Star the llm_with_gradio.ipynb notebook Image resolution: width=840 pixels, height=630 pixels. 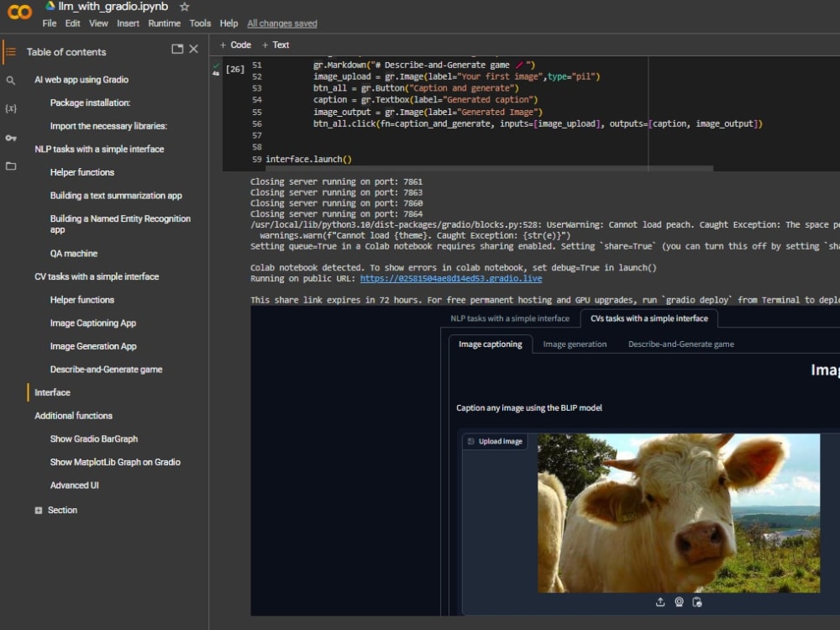click(x=184, y=7)
